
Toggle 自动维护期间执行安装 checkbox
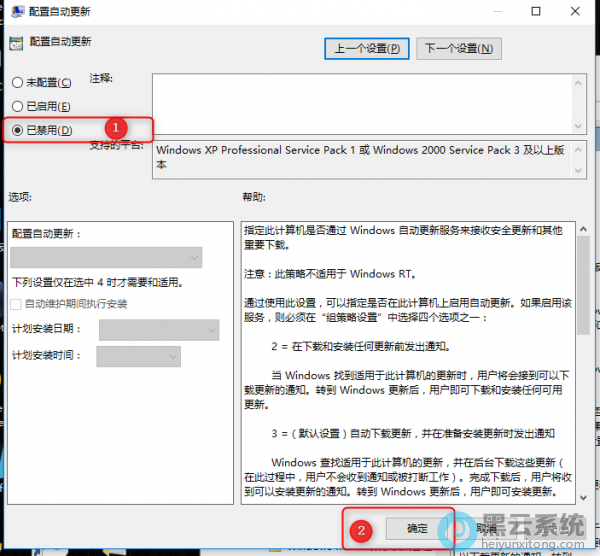click(x=17, y=304)
